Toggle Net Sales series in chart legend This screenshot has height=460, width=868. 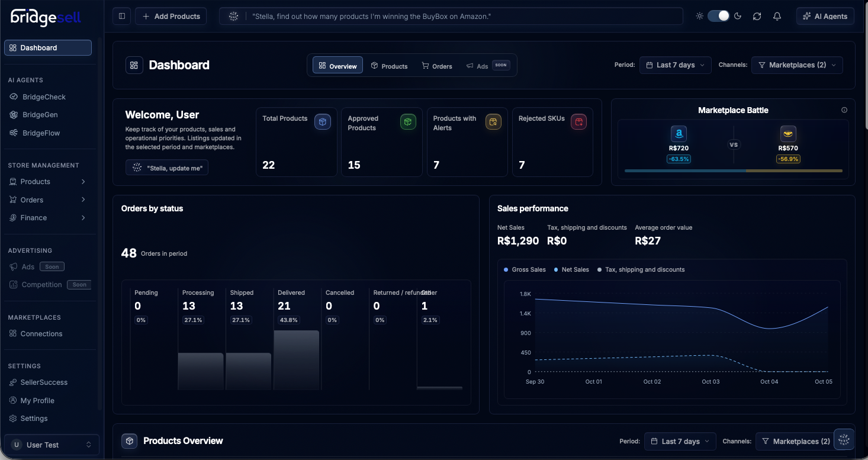point(571,269)
